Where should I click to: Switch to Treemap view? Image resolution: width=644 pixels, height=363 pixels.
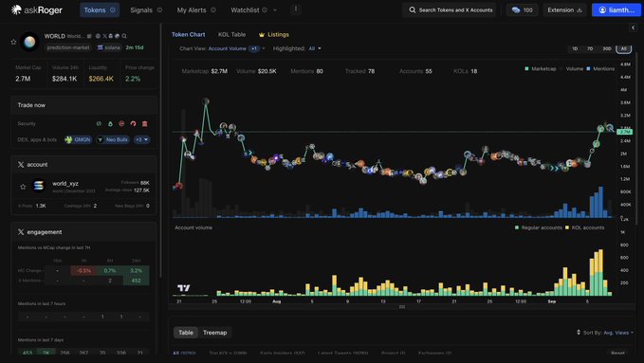(x=214, y=333)
